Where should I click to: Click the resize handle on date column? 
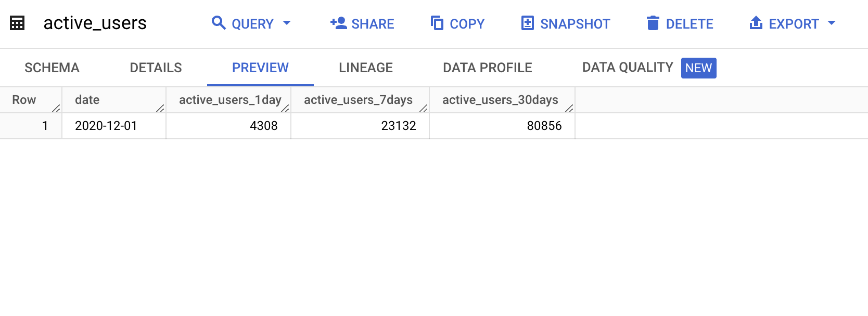pyautogui.click(x=160, y=108)
